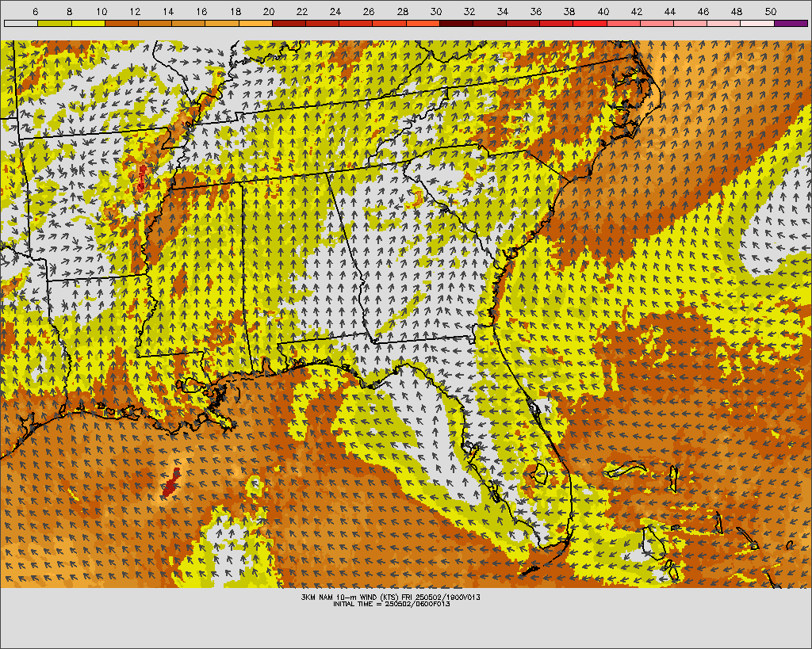Click the legend label "10"
Screen dimensions: 812x649
click(101, 11)
